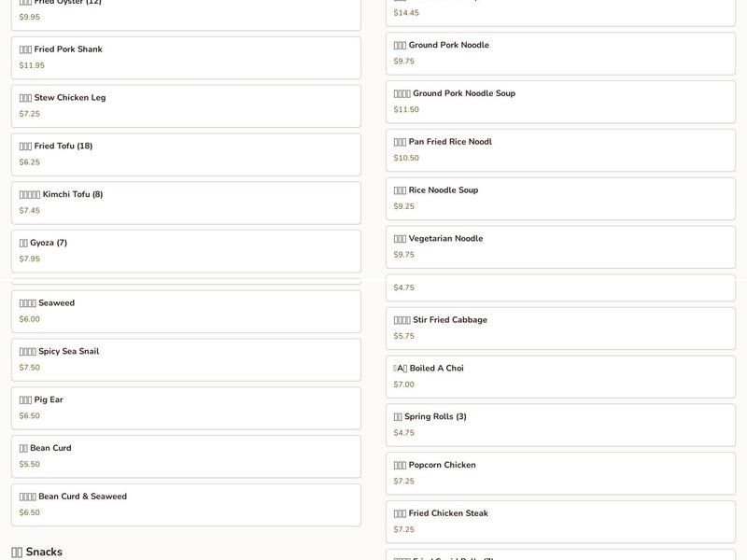Pick the Popcorn Chicken snack
This screenshot has width=747, height=560.
560,473
